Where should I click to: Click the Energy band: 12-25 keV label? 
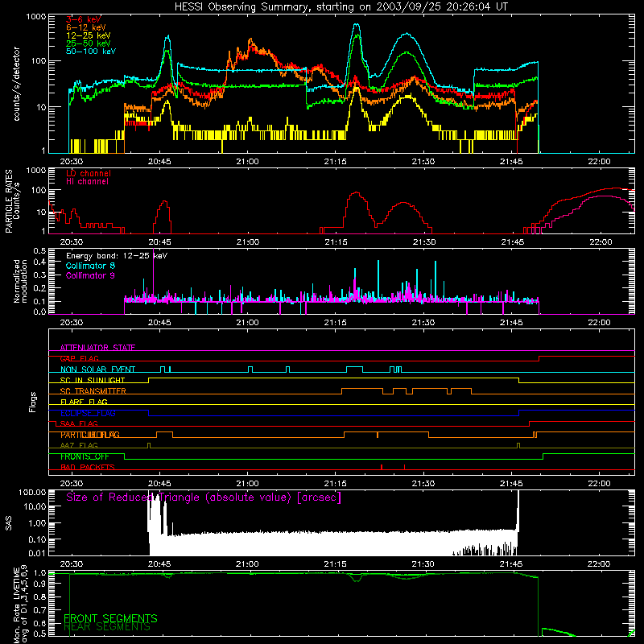(117, 256)
